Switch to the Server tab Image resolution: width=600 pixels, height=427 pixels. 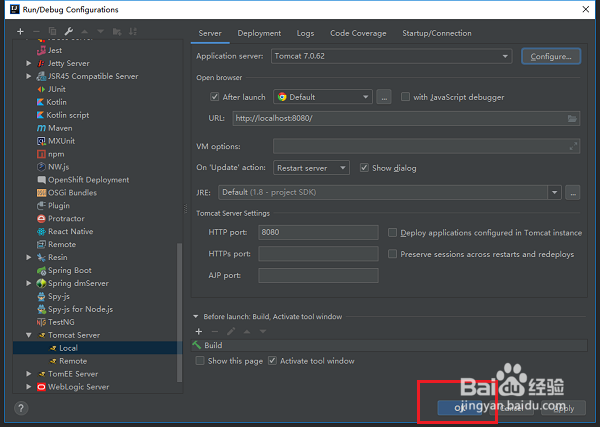(210, 33)
